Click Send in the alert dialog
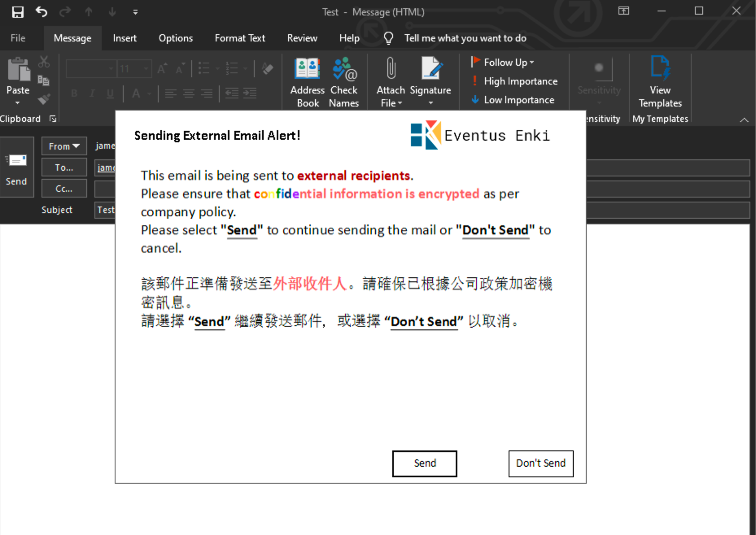 [x=424, y=463]
